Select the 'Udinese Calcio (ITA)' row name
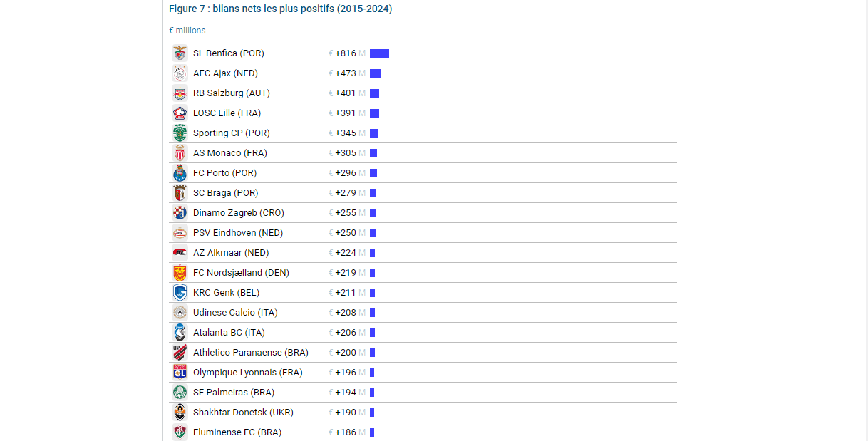This screenshot has height=441, width=868. click(236, 313)
